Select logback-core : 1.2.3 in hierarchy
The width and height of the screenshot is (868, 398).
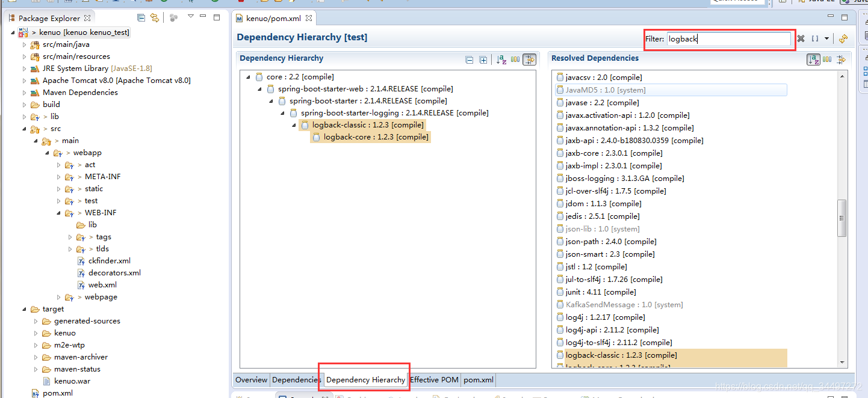pyautogui.click(x=370, y=137)
